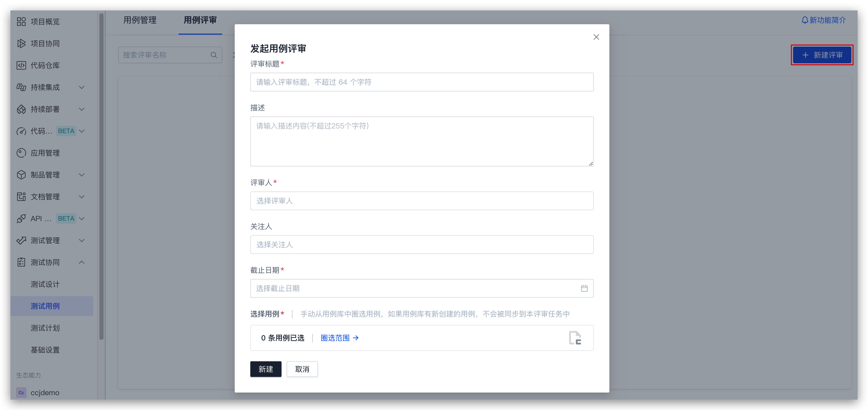Expand the 制品管理 menu chevron
Viewport: 868px width, 410px height.
(81, 175)
